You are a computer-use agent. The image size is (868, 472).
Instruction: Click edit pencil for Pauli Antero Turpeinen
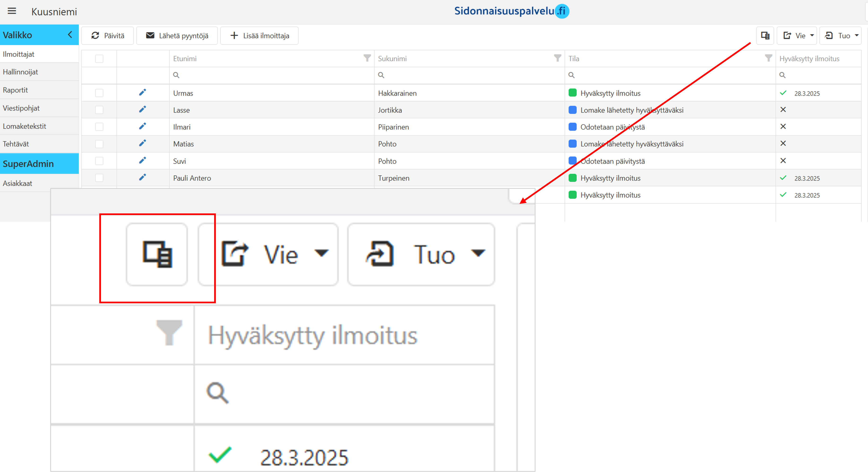tap(143, 177)
